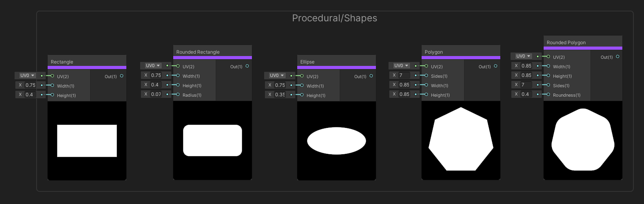Viewport: 644px width, 204px height.
Task: Click the Polygon Sides(1) input port
Action: (x=426, y=75)
